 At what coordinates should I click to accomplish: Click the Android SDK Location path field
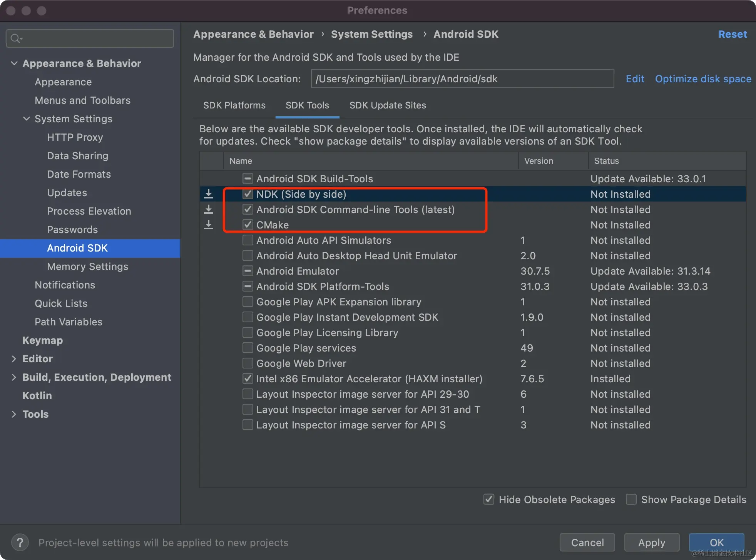[462, 79]
